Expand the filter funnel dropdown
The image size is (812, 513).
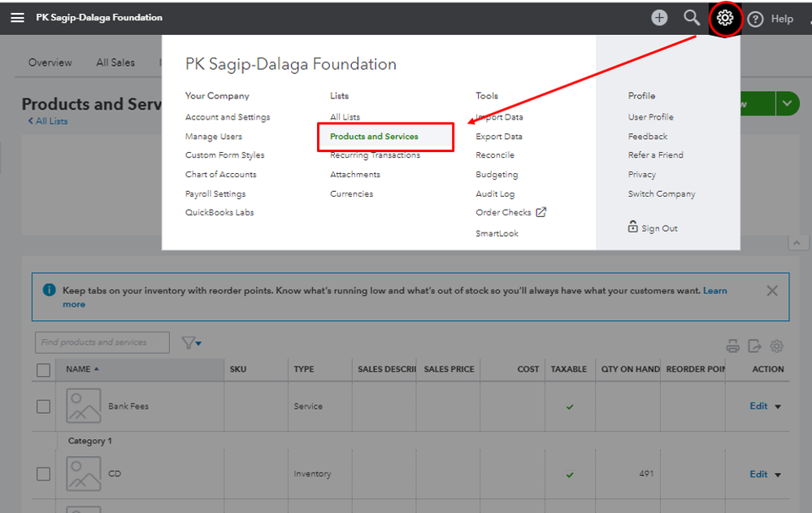(192, 343)
